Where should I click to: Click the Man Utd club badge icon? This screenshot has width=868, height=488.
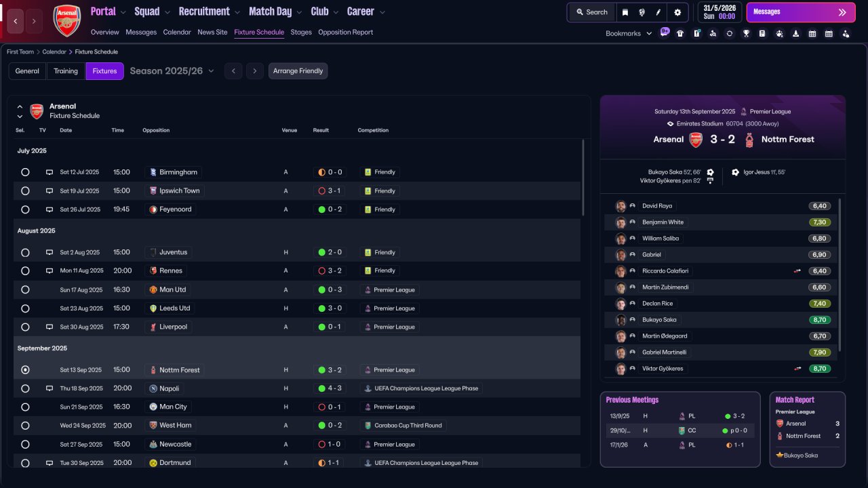(153, 289)
